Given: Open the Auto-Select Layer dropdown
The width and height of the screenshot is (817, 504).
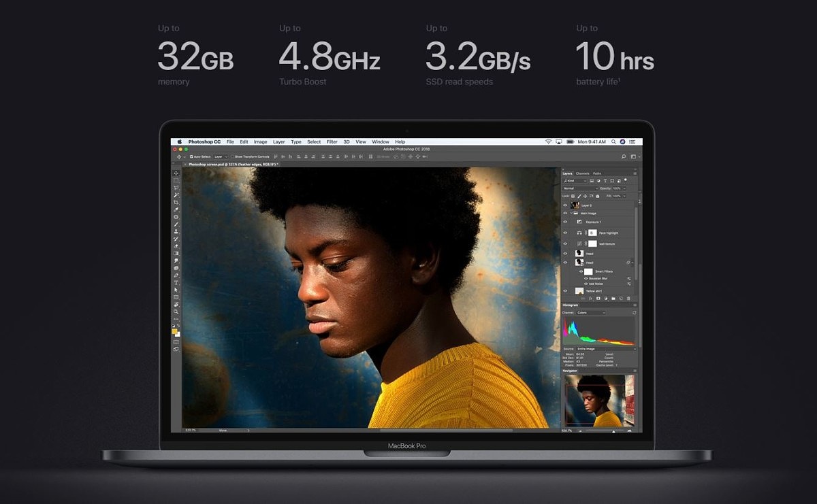Looking at the screenshot, I should (x=221, y=156).
